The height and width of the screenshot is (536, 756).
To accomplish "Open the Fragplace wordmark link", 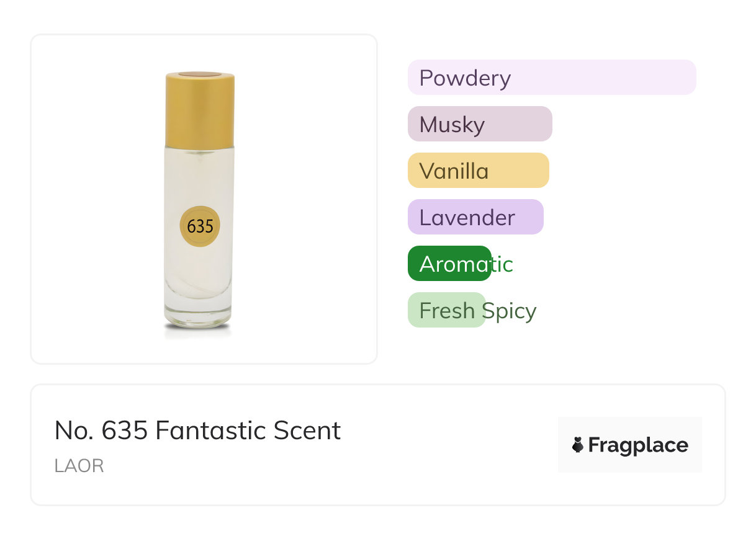I will click(638, 445).
